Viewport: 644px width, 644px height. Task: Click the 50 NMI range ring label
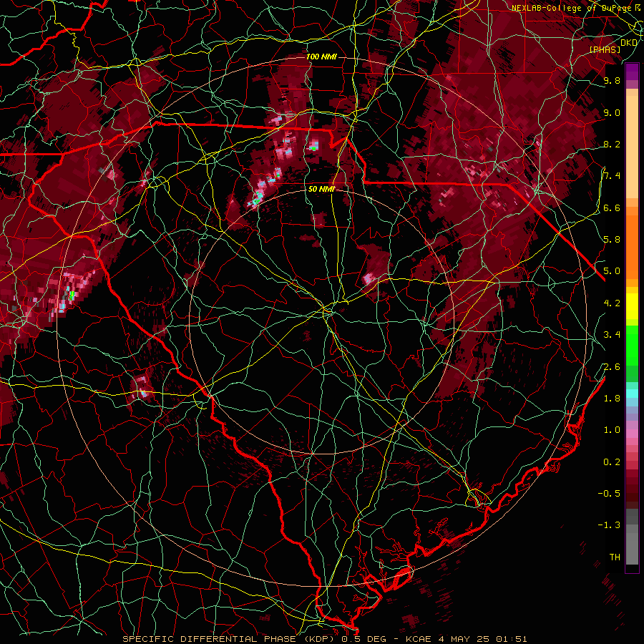point(321,189)
